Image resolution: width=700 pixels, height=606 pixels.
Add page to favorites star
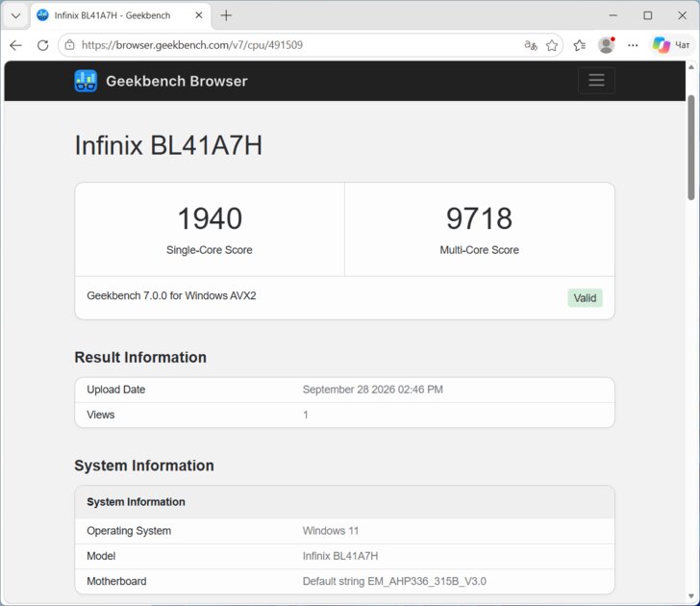[x=552, y=45]
